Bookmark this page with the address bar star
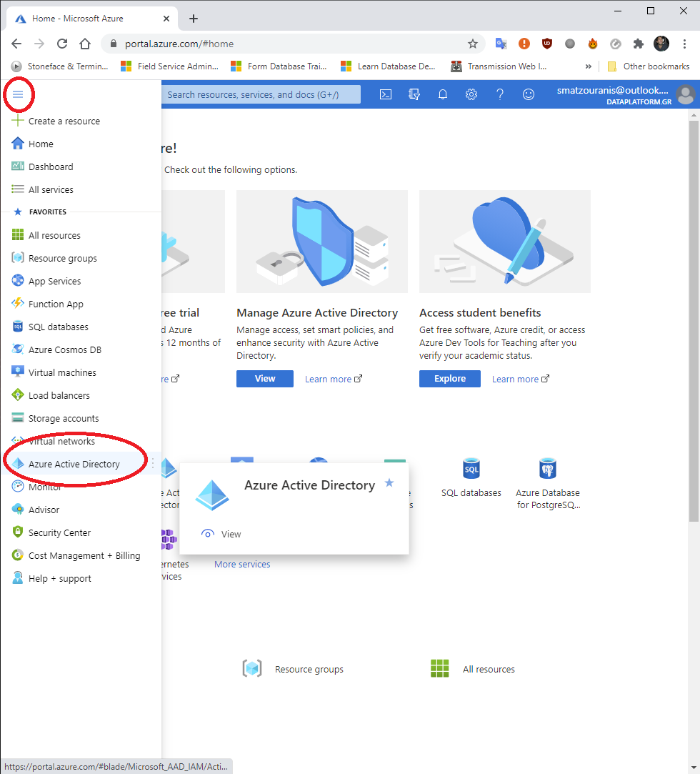 (x=473, y=44)
